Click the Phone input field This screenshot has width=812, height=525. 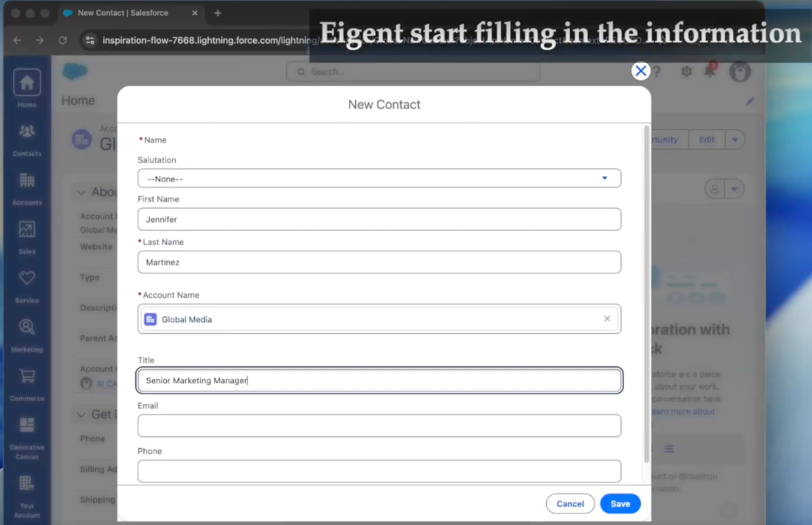tap(379, 471)
